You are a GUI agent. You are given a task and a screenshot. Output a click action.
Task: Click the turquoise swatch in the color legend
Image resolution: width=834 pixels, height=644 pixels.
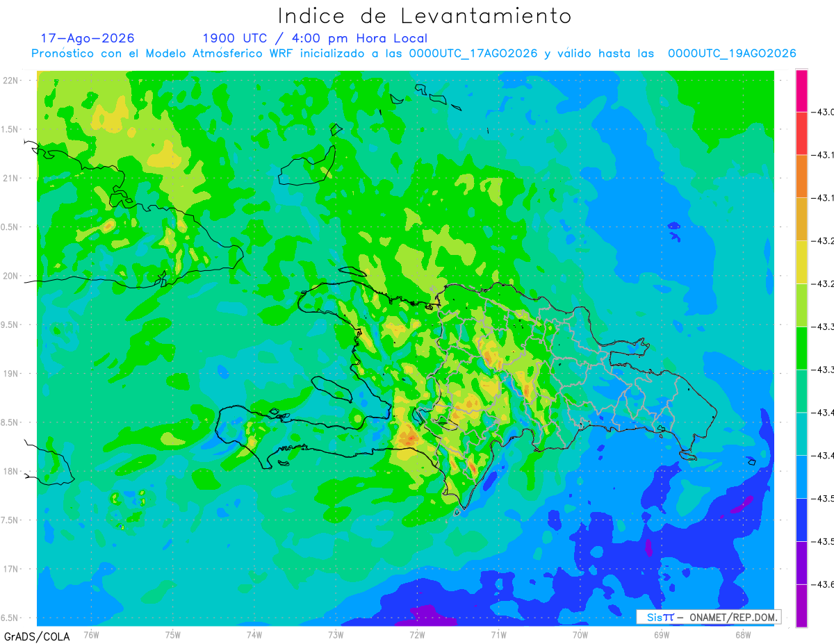801,434
